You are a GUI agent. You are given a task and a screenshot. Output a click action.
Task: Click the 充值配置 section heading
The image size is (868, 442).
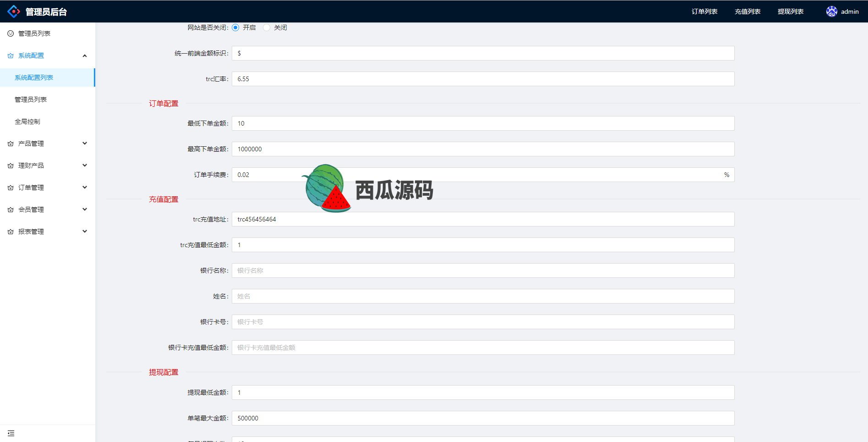tap(164, 199)
